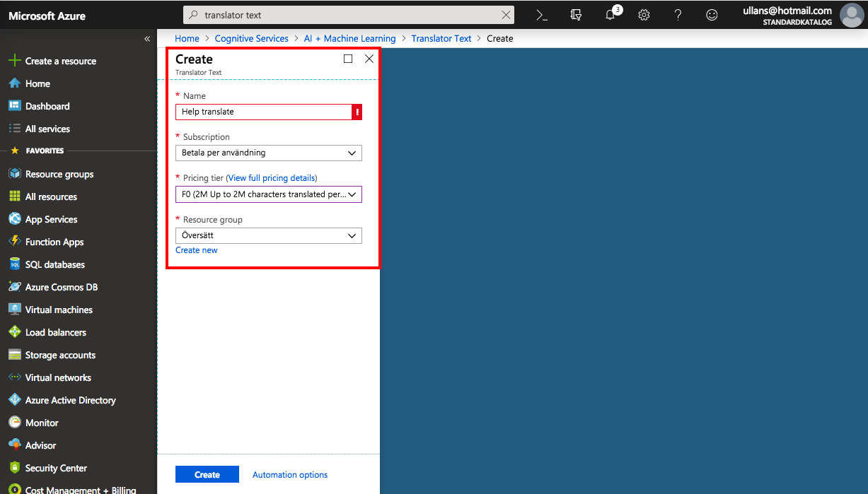
Task: Click the Microsoft Azure logo text
Action: tap(47, 16)
